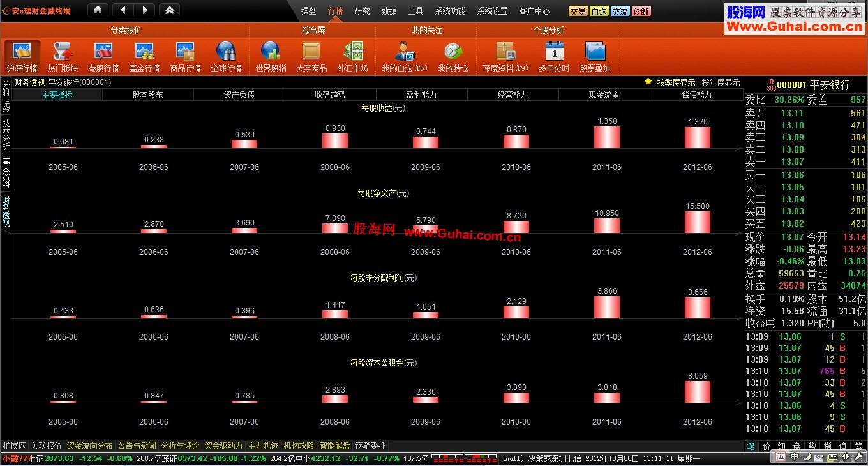
Task: Open 商品行情 commodity quotes icon
Action: pyautogui.click(x=185, y=57)
